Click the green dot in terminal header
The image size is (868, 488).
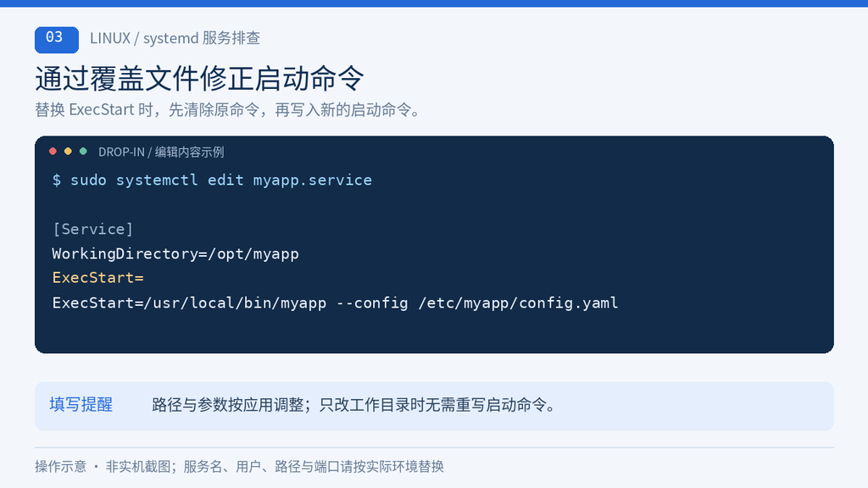tap(83, 151)
